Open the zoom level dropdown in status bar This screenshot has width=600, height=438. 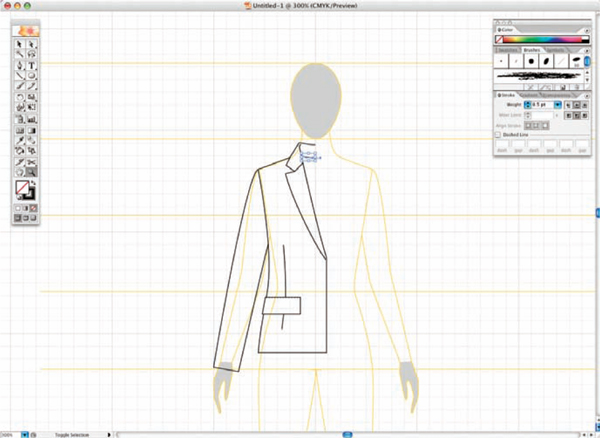pyautogui.click(x=24, y=435)
